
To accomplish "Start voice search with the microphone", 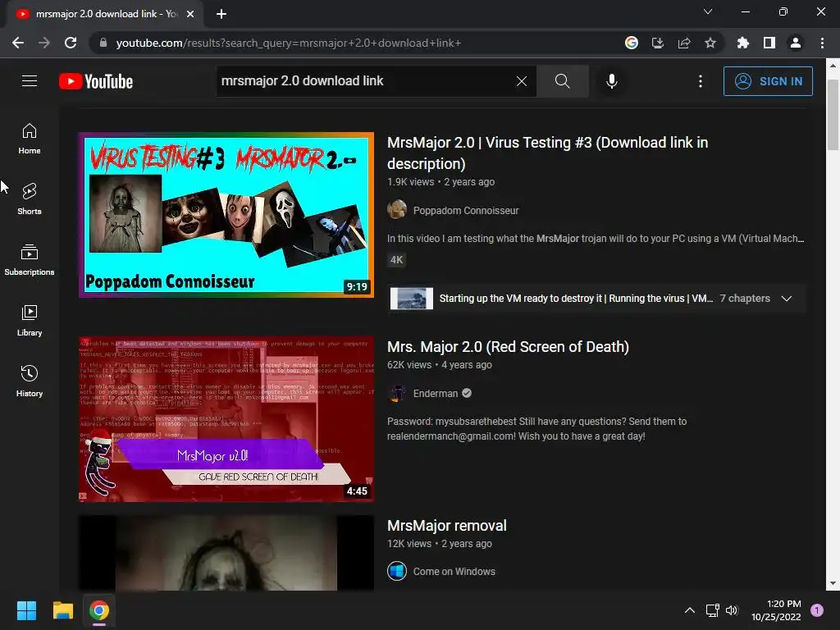I will 612,81.
